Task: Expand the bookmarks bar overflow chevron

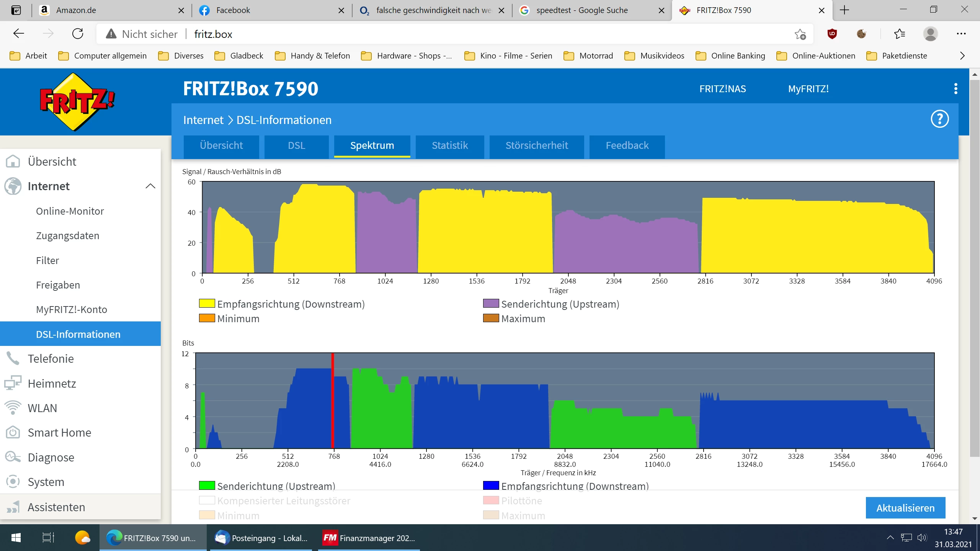Action: click(x=962, y=56)
